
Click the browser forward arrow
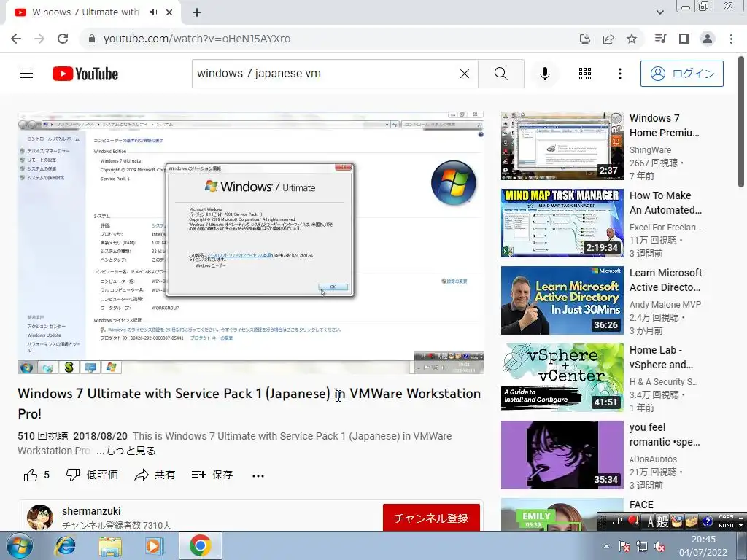39,39
